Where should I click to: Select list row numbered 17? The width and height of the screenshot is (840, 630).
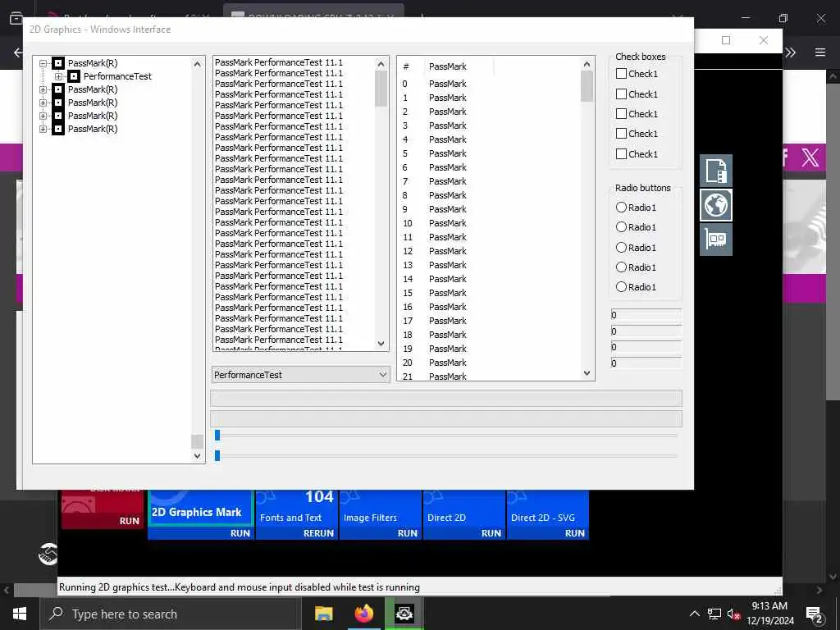491,321
